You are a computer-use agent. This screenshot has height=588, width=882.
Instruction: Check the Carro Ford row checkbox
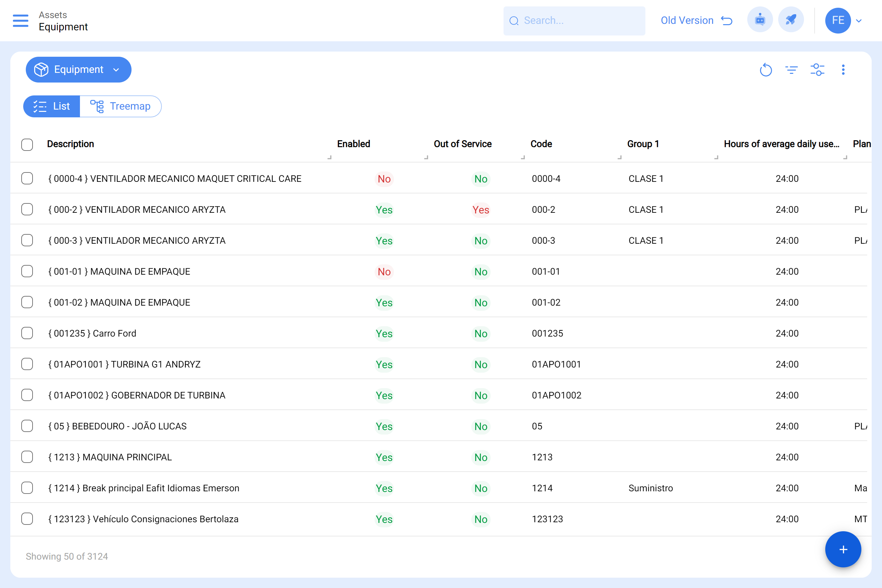click(27, 333)
